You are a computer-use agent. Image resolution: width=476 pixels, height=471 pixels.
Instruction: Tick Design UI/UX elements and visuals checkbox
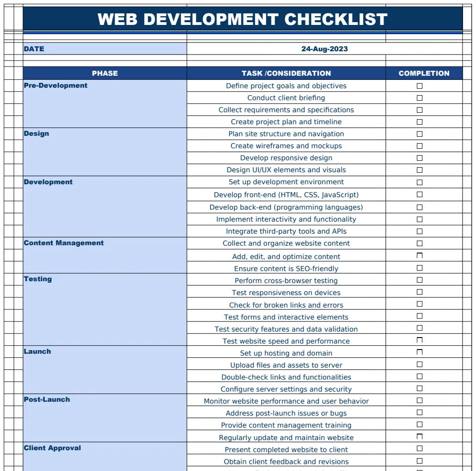tap(420, 170)
